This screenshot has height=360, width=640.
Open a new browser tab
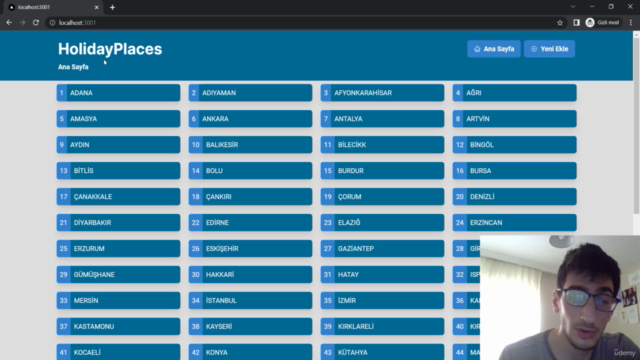(x=112, y=7)
